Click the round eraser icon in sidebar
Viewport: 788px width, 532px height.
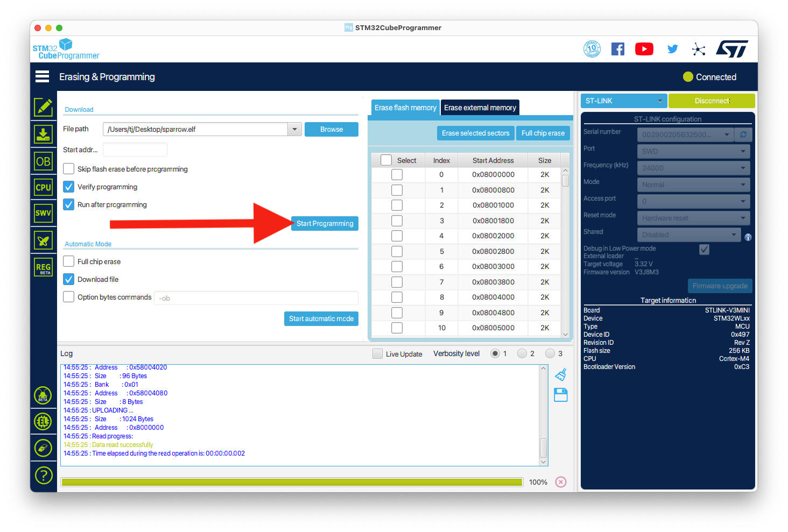(43, 448)
